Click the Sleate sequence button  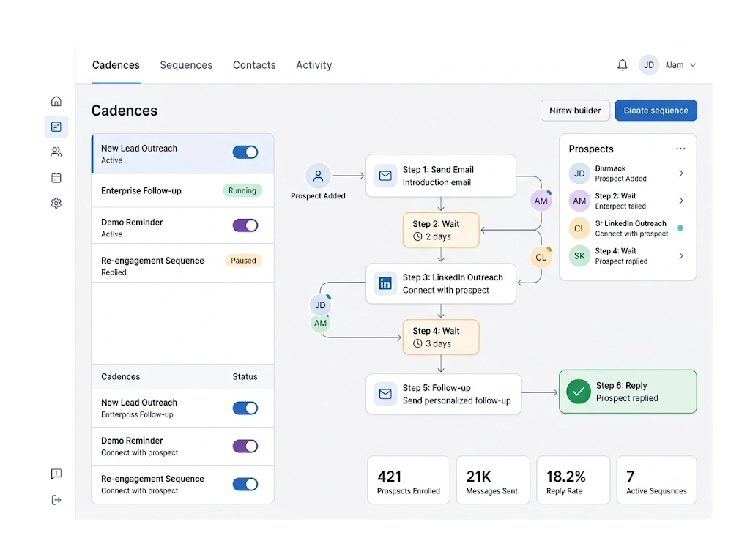coord(656,111)
